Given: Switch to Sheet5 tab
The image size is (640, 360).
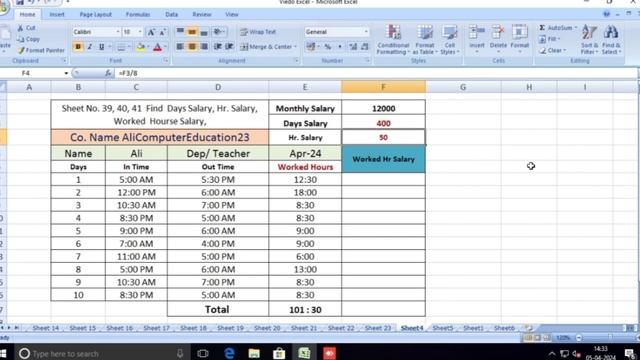Looking at the screenshot, I should pos(443,328).
